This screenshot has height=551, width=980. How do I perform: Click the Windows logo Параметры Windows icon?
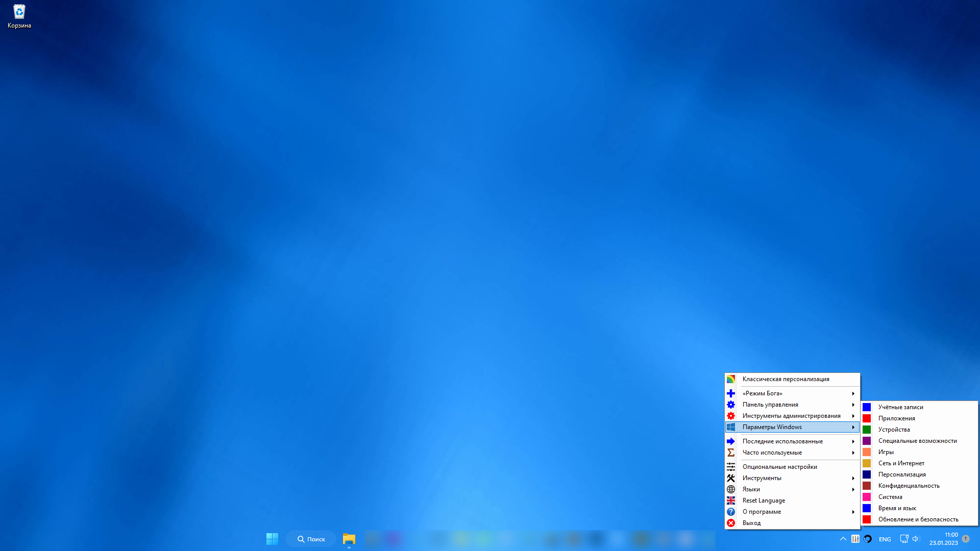tap(731, 427)
